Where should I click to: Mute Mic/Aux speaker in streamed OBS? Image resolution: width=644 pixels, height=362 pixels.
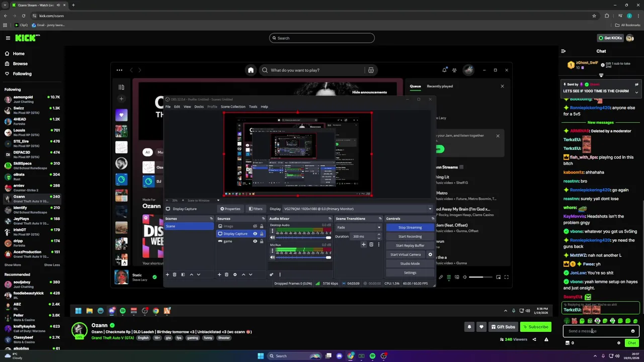pos(273,257)
